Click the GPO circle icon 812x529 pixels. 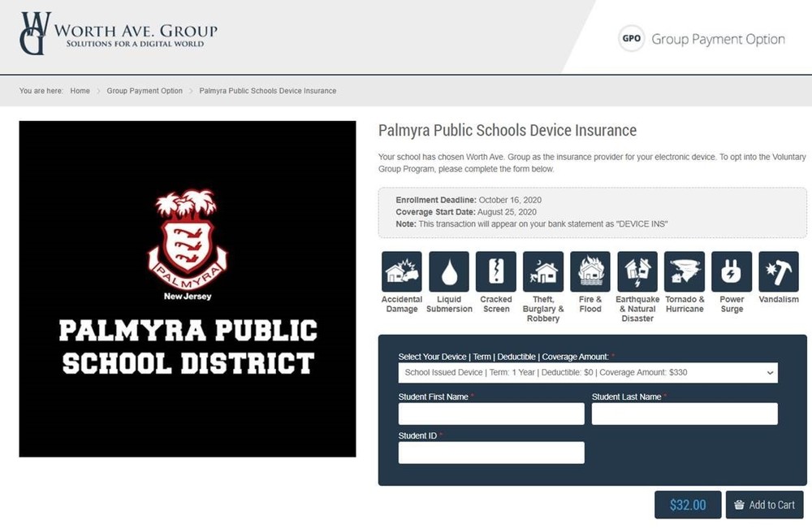[631, 38]
